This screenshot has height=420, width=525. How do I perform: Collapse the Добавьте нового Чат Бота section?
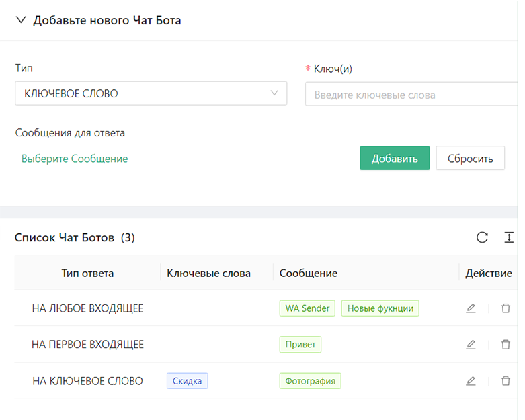coord(21,20)
